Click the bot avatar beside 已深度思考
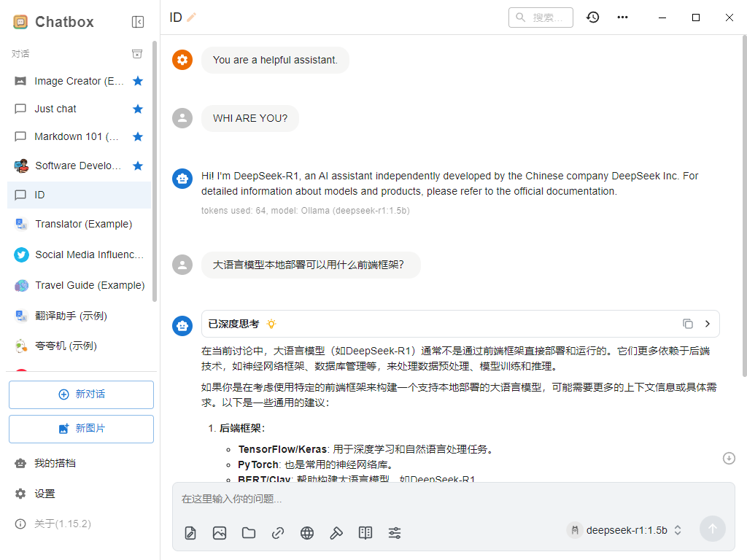This screenshot has width=747, height=560. point(182,326)
